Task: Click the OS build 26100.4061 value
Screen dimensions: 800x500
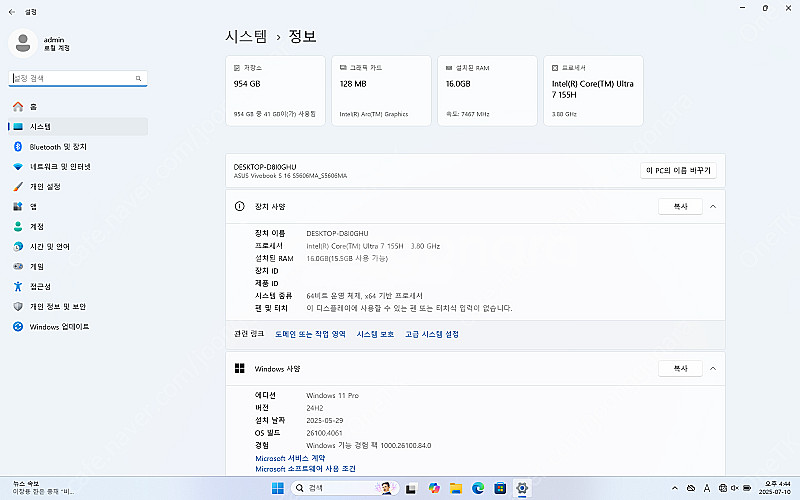Action: pyautogui.click(x=324, y=433)
